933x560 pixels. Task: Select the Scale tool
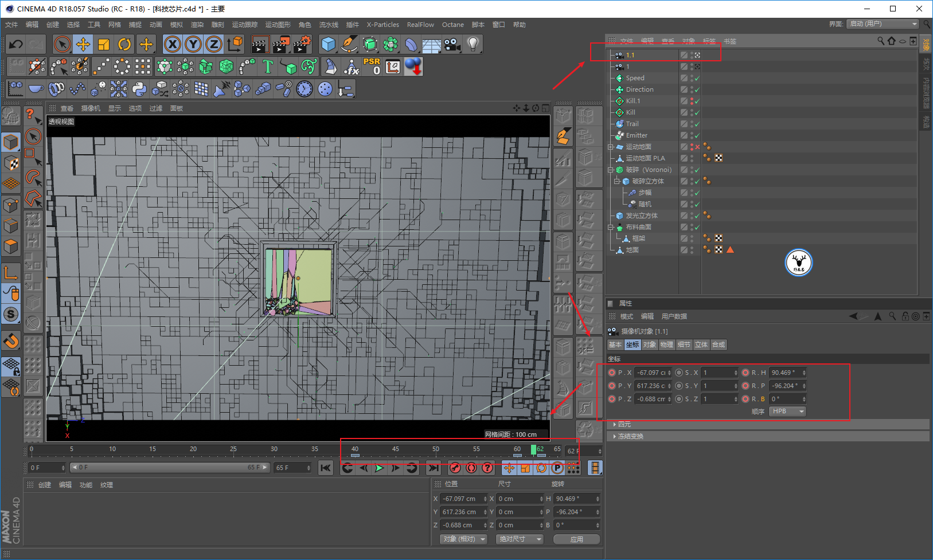104,44
